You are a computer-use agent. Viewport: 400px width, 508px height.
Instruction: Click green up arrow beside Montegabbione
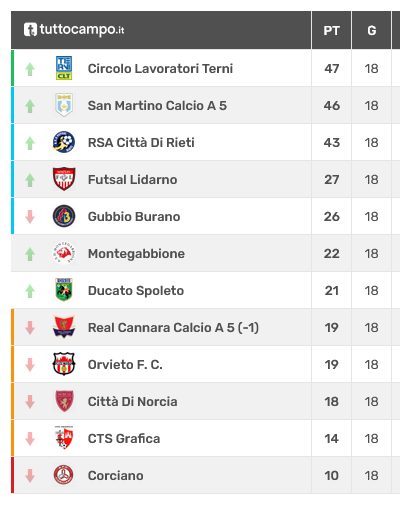pyautogui.click(x=30, y=254)
